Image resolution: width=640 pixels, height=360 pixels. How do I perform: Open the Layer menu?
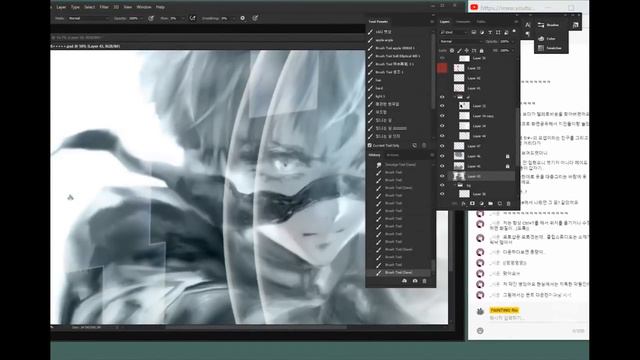click(61, 7)
